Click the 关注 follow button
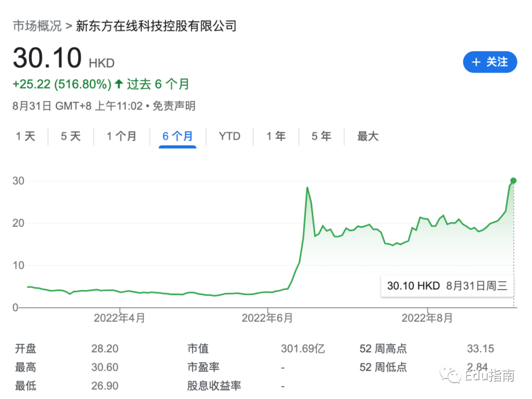This screenshot has height=399, width=532. click(x=490, y=62)
